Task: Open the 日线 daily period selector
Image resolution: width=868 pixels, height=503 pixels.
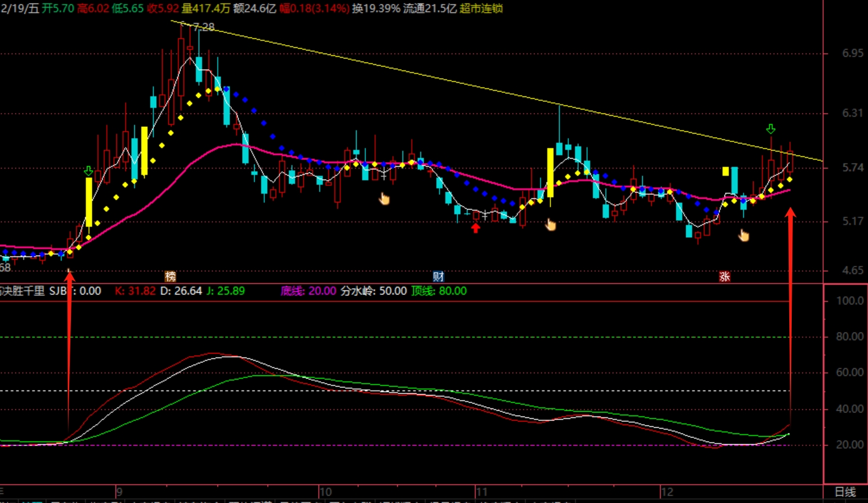Action: [x=845, y=492]
